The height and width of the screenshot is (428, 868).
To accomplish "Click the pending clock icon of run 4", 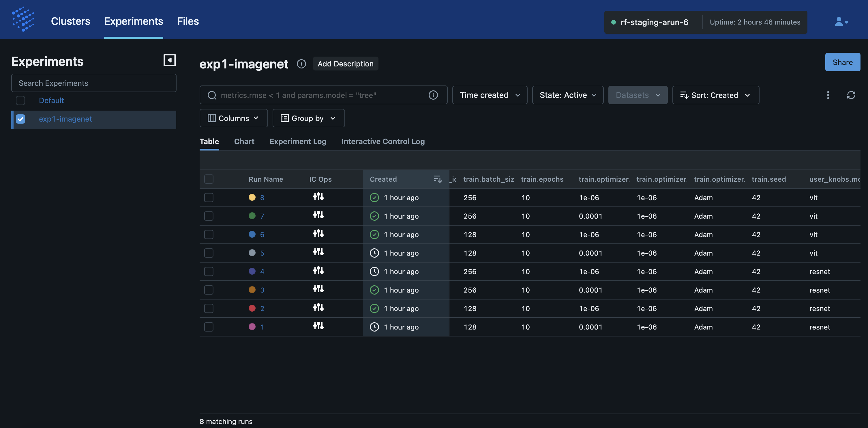I will [374, 271].
